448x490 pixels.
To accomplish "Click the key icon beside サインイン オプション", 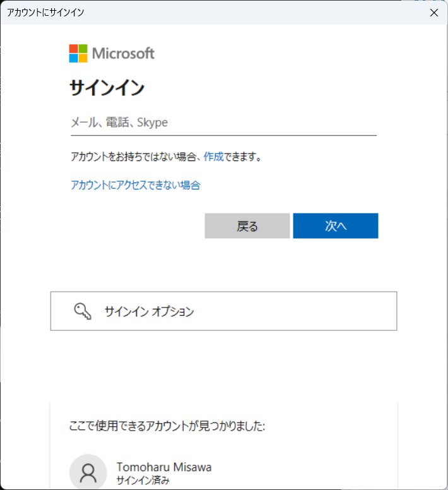I will pos(83,311).
